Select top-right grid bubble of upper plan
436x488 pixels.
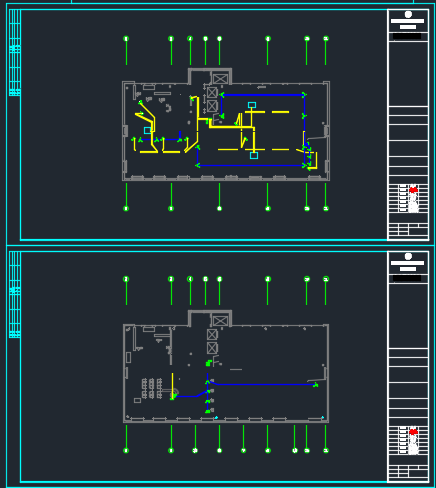[326, 39]
